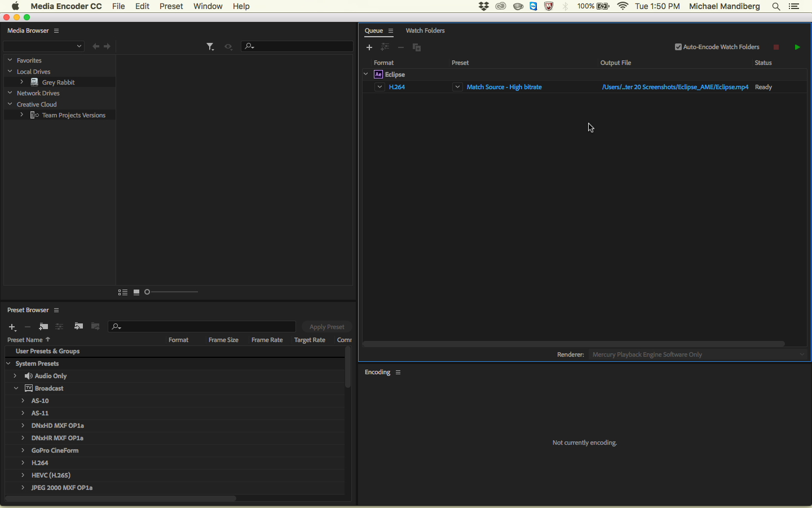Switch Media Browser to thumbnail view icon
The height and width of the screenshot is (508, 812).
coord(136,292)
